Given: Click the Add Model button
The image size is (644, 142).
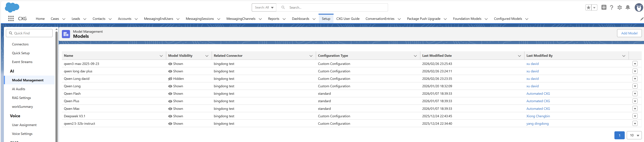Looking at the screenshot, I should coord(629,33).
